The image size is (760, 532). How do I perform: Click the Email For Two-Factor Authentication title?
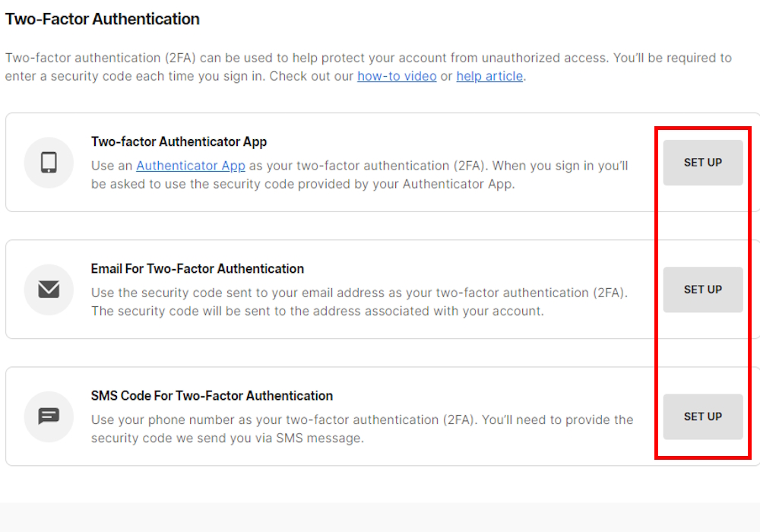tap(197, 268)
